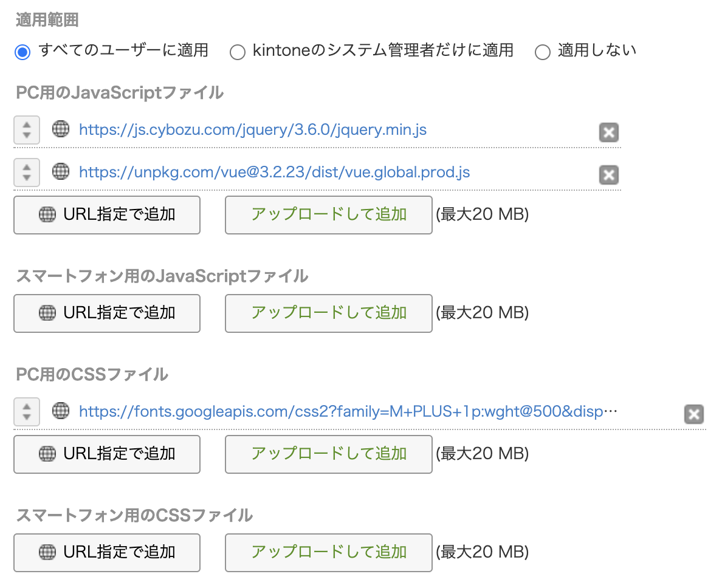This screenshot has height=588, width=722.
Task: Remove the Google Fonts CSS entry
Action: [x=693, y=414]
